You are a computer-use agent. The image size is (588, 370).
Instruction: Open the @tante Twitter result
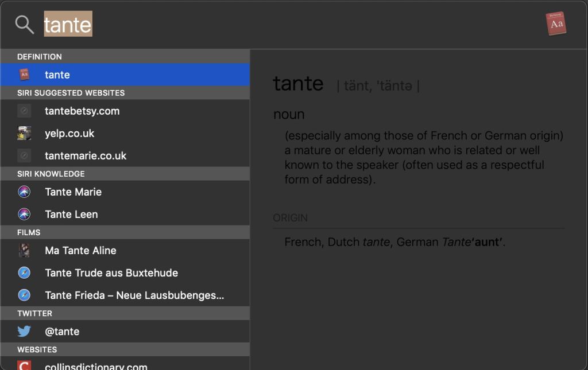coord(62,331)
